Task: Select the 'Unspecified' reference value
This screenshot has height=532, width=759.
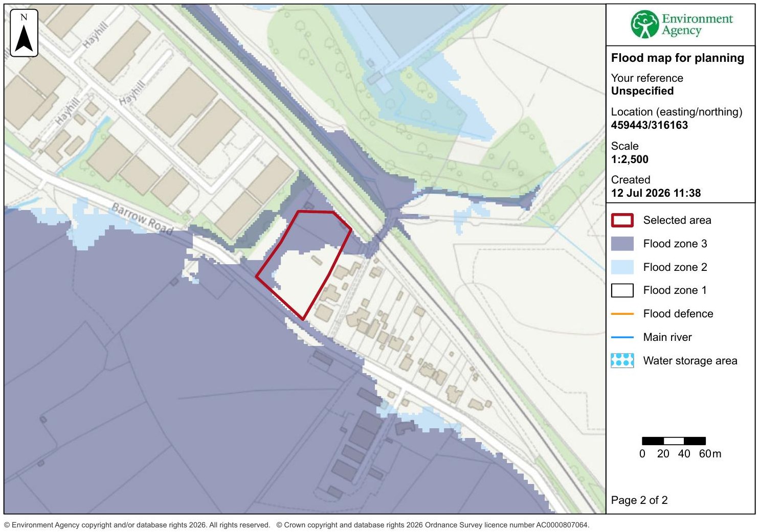Action: coord(642,91)
